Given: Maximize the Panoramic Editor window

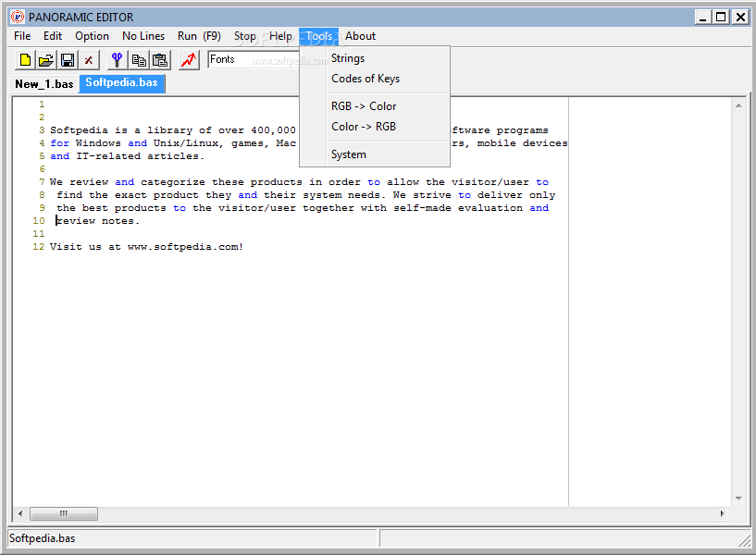Looking at the screenshot, I should [721, 18].
